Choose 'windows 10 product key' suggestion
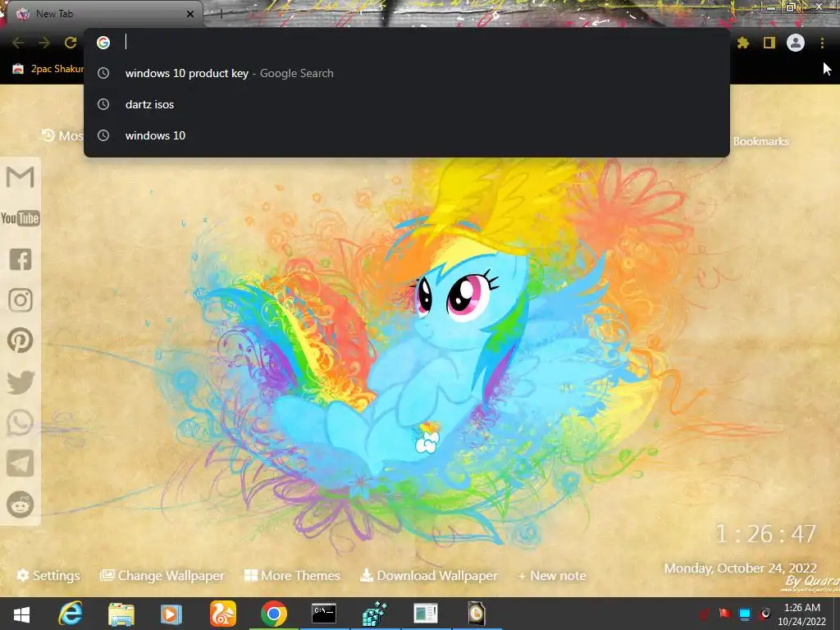This screenshot has height=630, width=840. (x=407, y=73)
